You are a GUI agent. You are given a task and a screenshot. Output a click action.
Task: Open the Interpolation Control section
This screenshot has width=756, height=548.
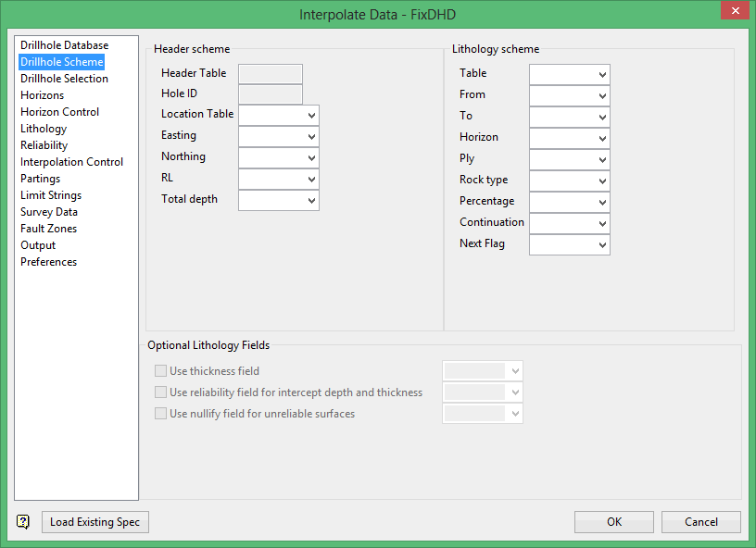(x=71, y=162)
